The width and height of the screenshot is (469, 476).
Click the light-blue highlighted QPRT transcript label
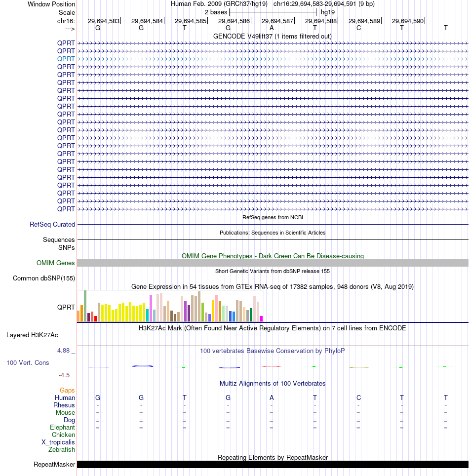66,59
